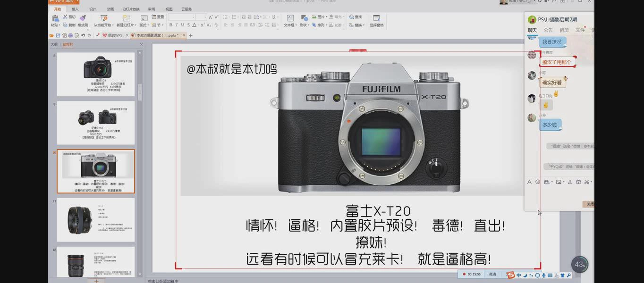This screenshot has height=283, width=644.
Task: Open the Picture (图片) dropdown
Action: (x=320, y=17)
